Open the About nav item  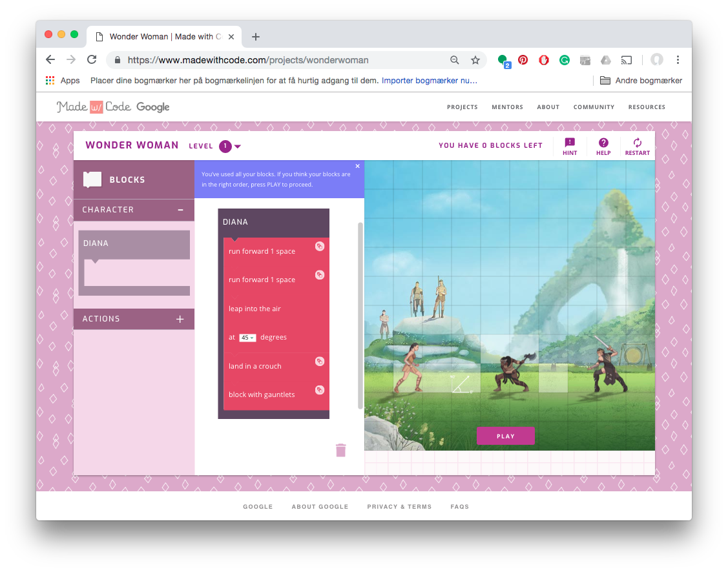(548, 107)
